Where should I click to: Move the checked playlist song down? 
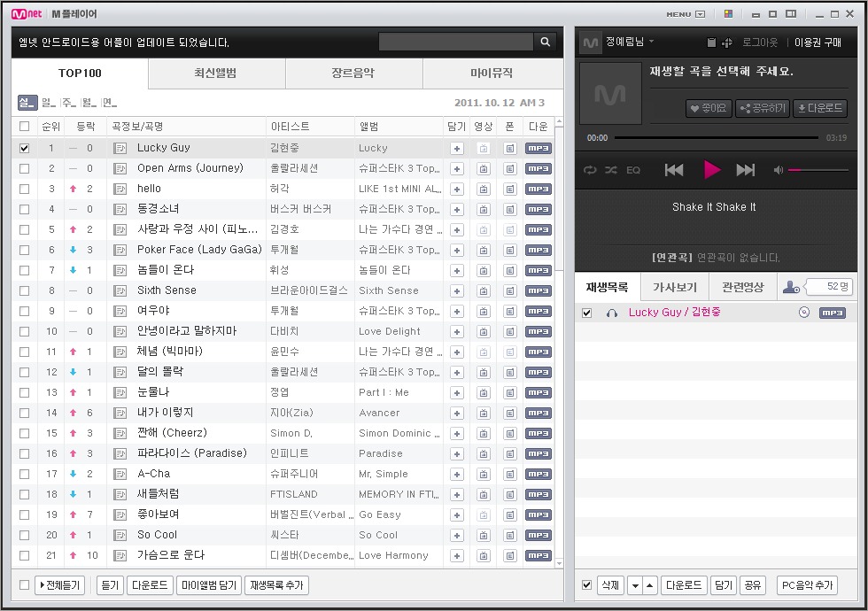[x=635, y=585]
